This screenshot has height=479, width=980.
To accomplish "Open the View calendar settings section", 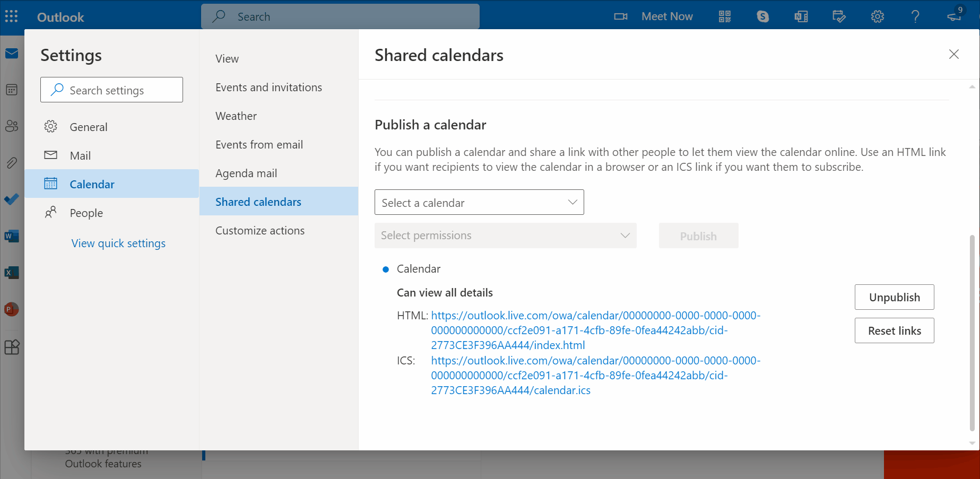I will point(279,58).
